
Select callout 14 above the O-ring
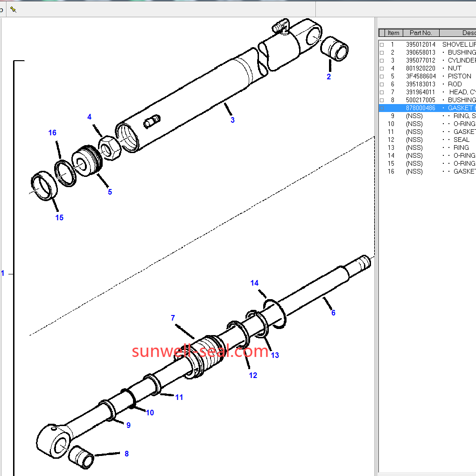[254, 283]
